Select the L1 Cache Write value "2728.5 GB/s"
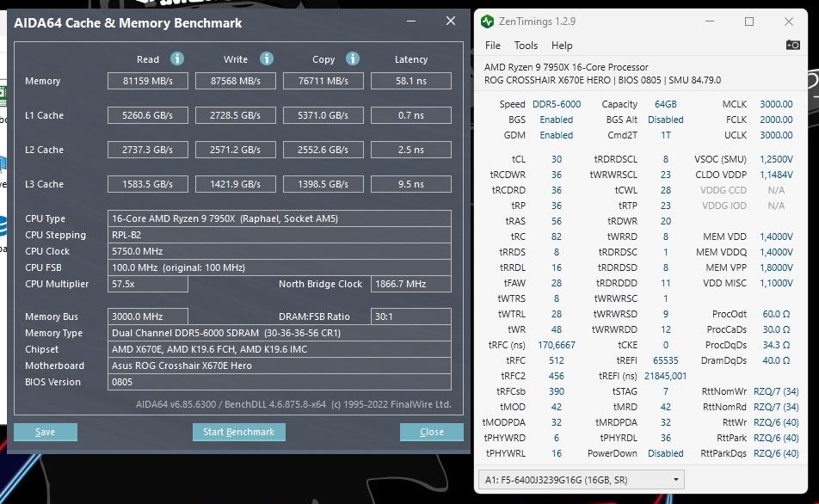This screenshot has height=504, width=819. (x=236, y=115)
